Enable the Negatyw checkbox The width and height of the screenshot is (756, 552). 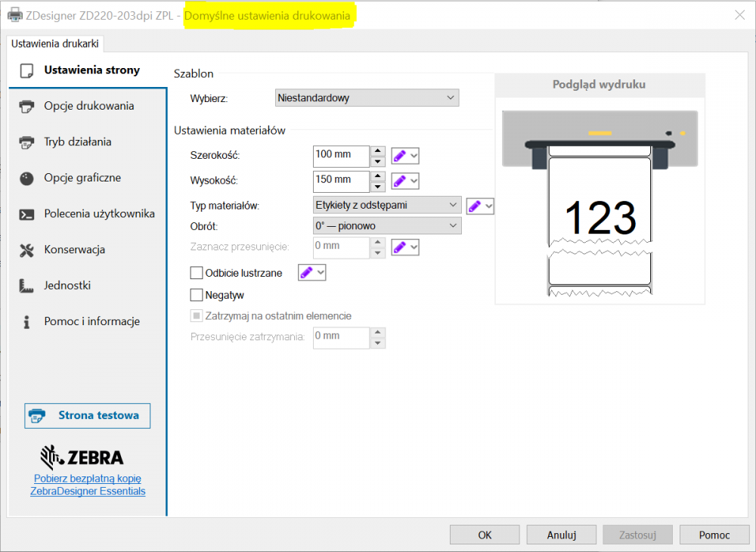[x=197, y=295]
